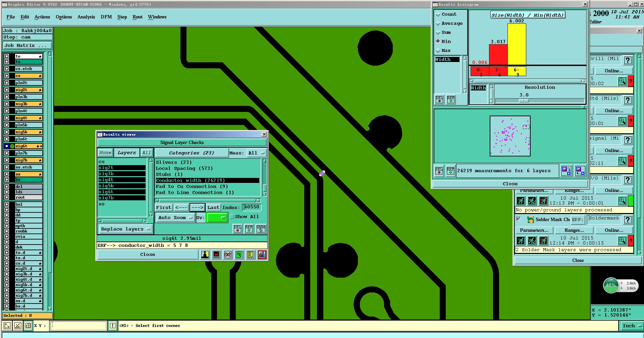The image size is (644, 338).
Task: Click histogram-to-map transfer icon
Action: [x=566, y=171]
